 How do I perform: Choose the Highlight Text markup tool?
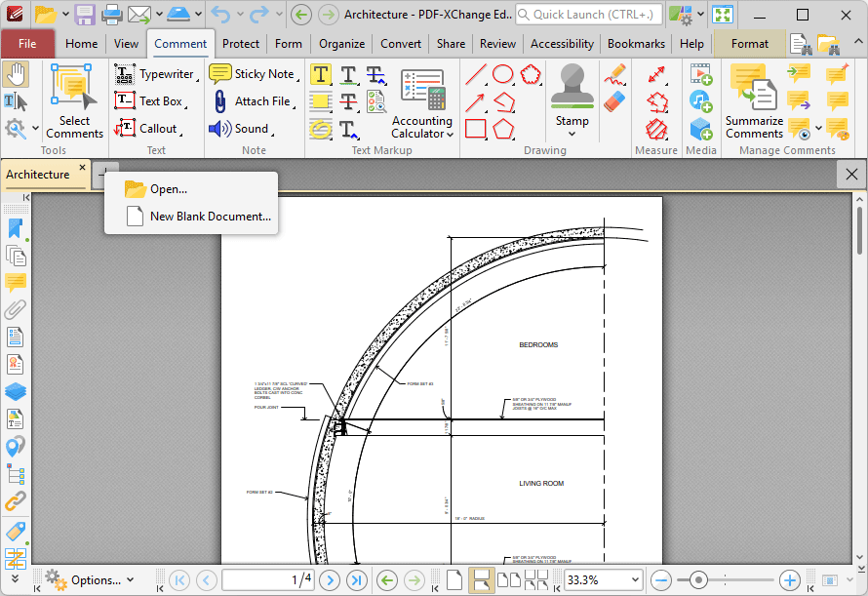click(321, 74)
